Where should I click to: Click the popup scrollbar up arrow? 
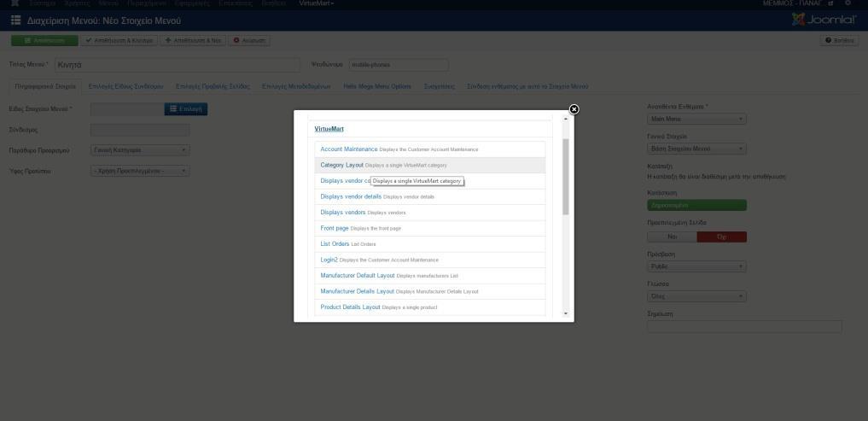coord(566,119)
